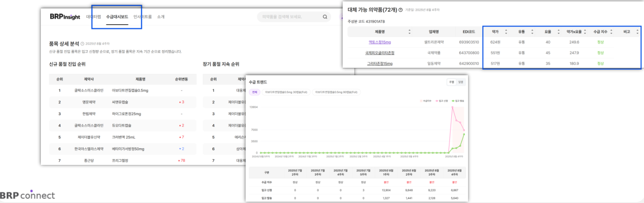Sort by 약가 using its sort arrows
Screen dimensions: 644x203
(x=506, y=32)
